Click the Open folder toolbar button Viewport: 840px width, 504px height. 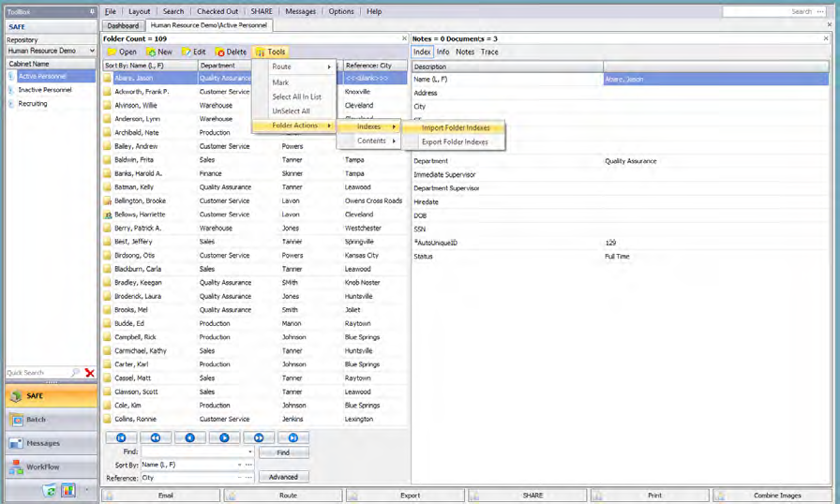coord(122,52)
